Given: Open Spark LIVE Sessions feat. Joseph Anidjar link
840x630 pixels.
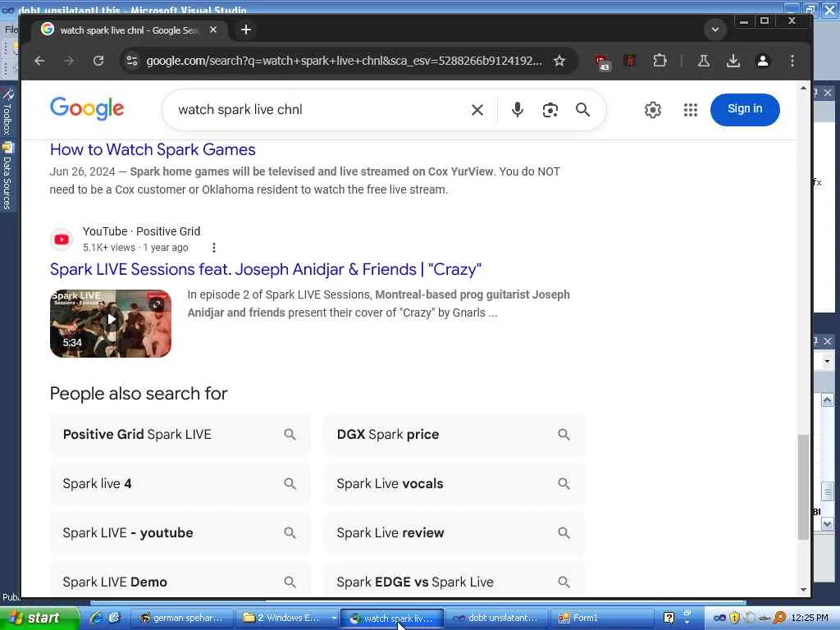Looking at the screenshot, I should (266, 269).
